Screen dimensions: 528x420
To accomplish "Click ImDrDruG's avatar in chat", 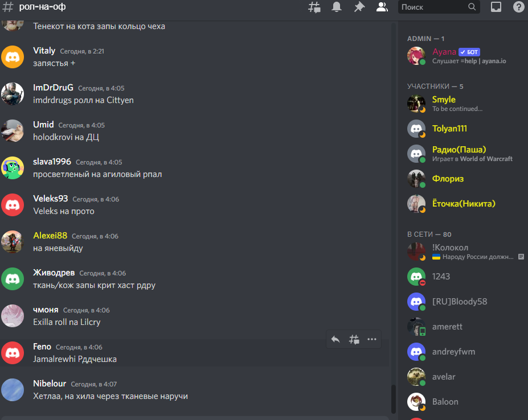I will click(13, 94).
